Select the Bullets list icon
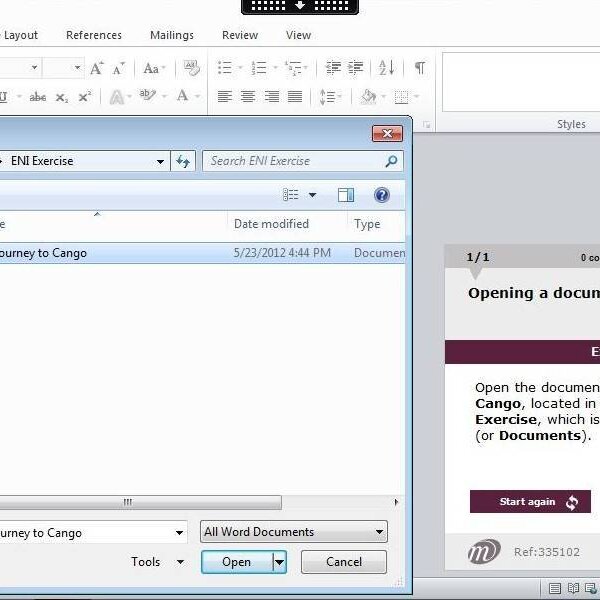 [x=225, y=68]
